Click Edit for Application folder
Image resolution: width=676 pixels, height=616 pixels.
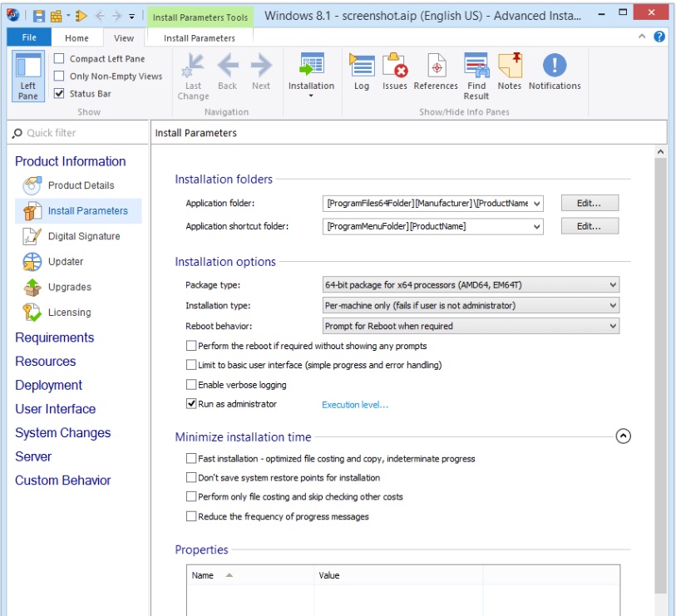[590, 203]
